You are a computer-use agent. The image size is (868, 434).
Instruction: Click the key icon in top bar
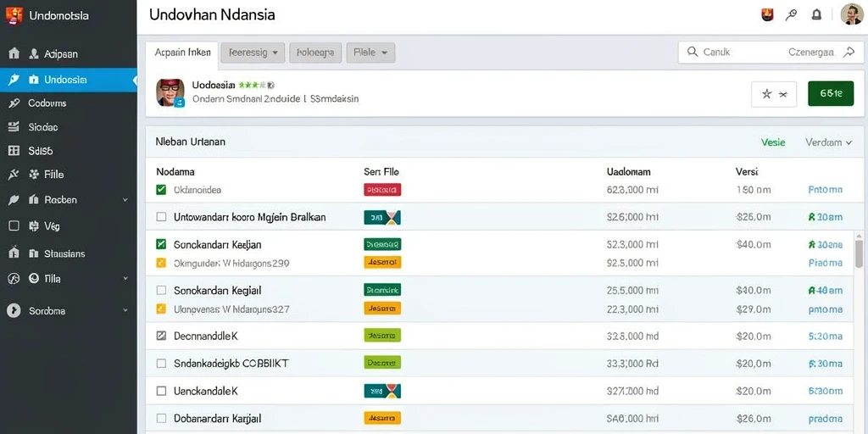[792, 15]
